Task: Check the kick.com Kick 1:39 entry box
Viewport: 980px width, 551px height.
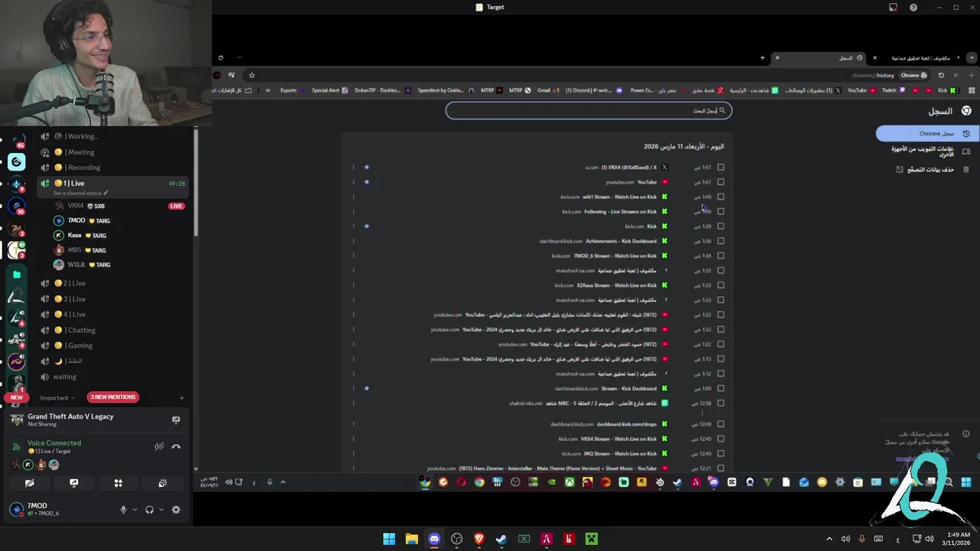Action: point(720,227)
